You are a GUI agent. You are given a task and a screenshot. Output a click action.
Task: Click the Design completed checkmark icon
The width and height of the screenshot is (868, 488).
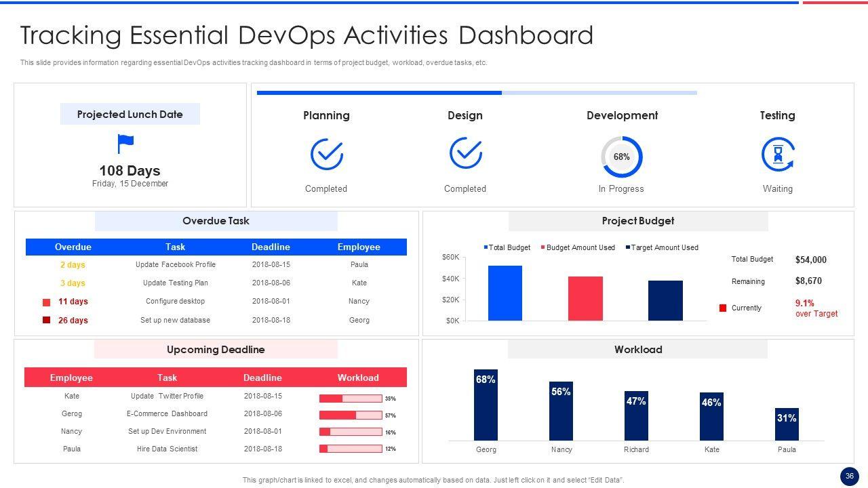(465, 153)
